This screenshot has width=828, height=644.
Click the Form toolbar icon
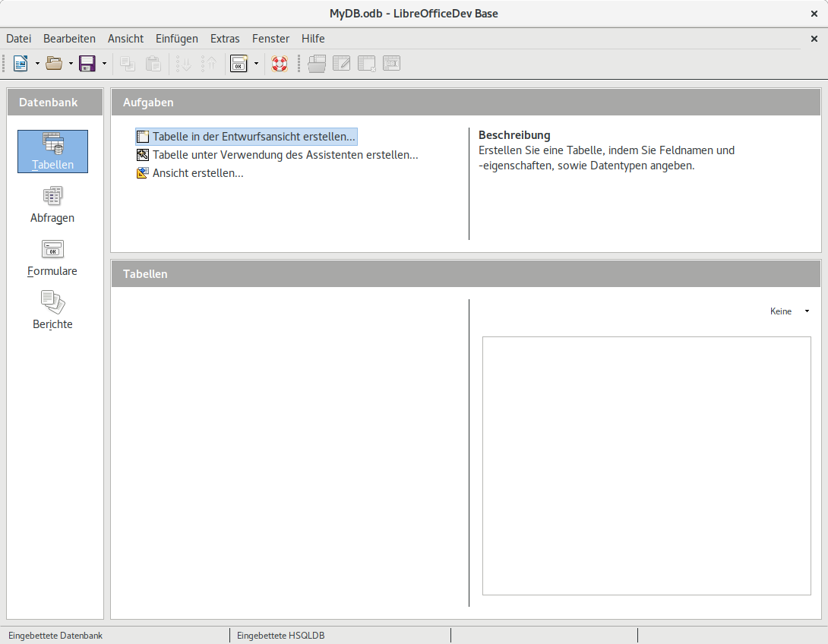pyautogui.click(x=239, y=64)
